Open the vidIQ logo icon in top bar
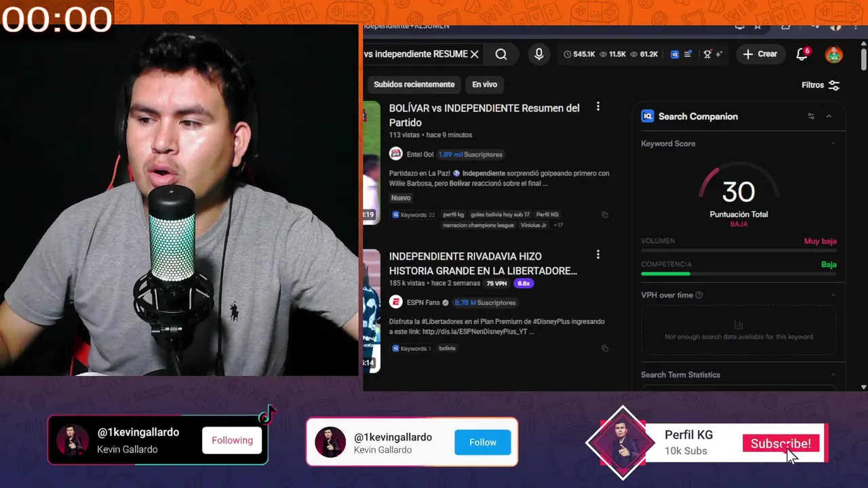This screenshot has height=488, width=868. 675,54
